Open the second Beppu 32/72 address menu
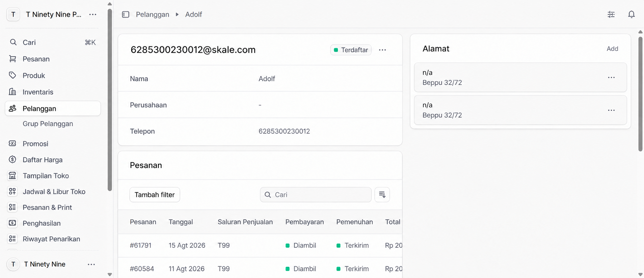644x278 pixels. pos(611,110)
